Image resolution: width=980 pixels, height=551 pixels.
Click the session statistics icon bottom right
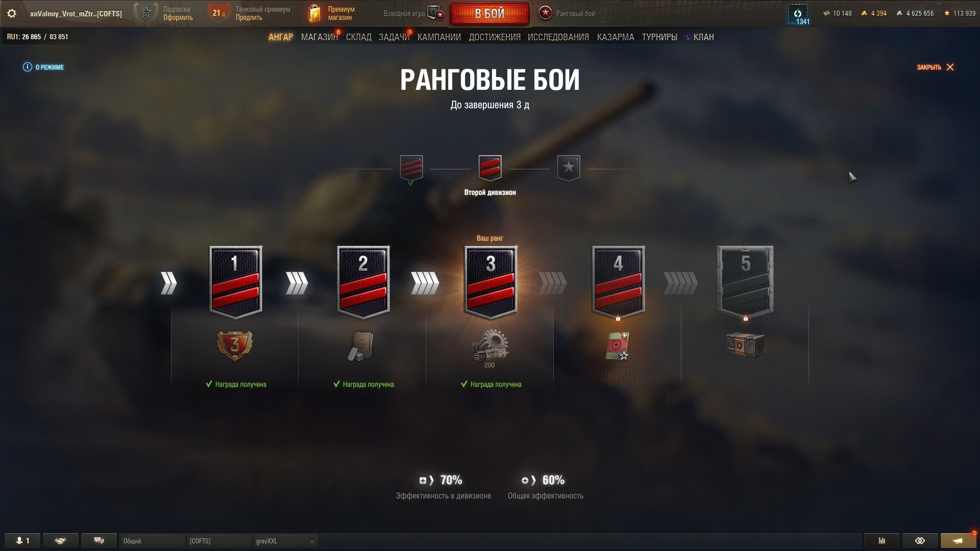click(881, 541)
